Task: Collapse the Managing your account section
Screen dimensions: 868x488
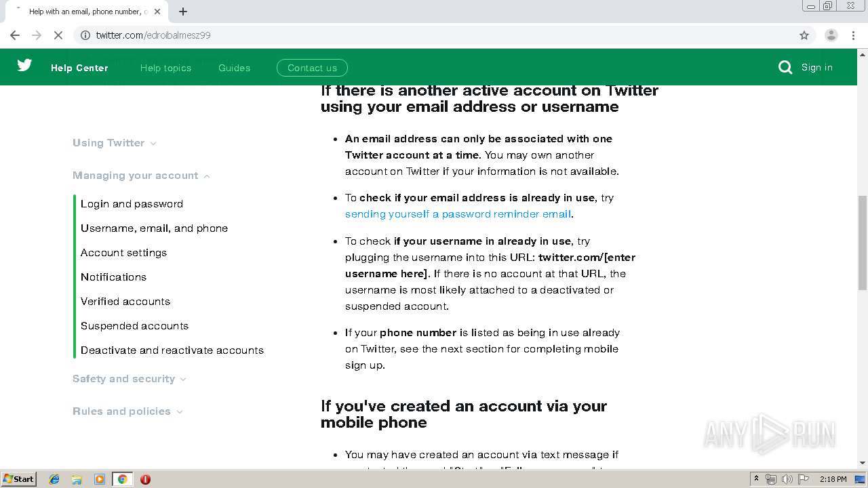Action: coord(142,176)
